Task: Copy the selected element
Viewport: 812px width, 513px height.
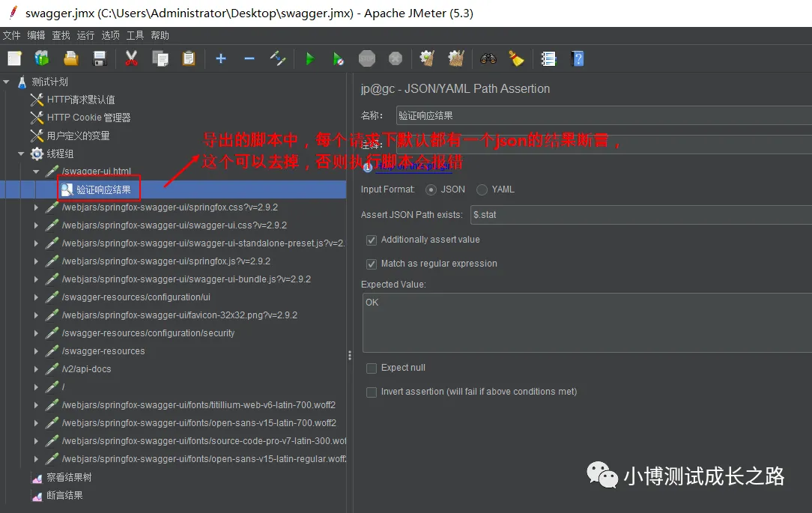Action: 160,58
